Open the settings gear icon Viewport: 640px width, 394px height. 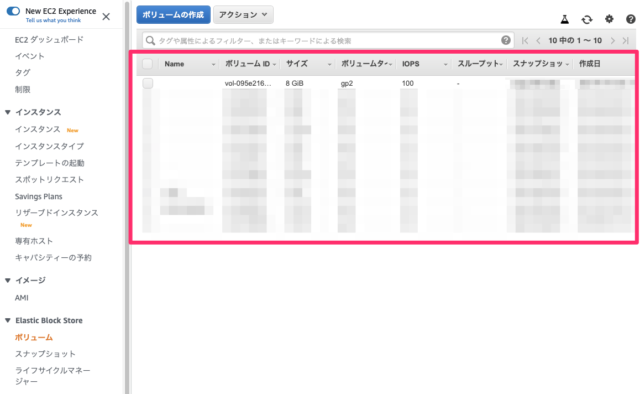pos(609,19)
